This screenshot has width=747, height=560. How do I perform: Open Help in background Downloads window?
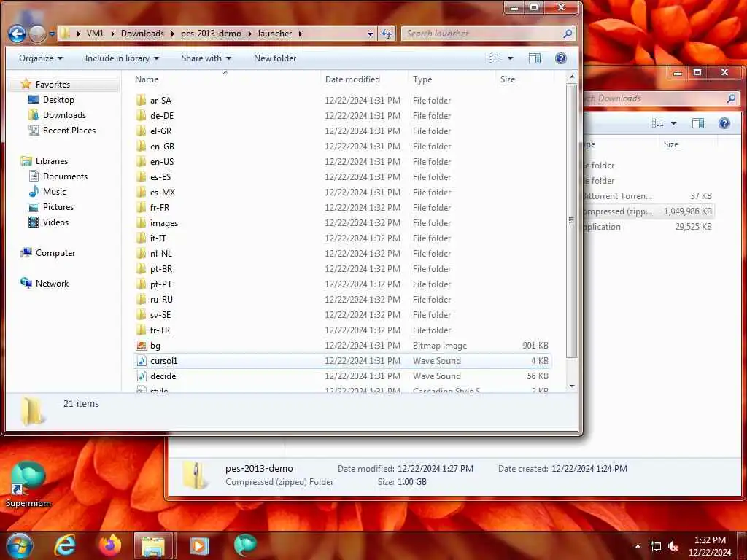pos(724,123)
